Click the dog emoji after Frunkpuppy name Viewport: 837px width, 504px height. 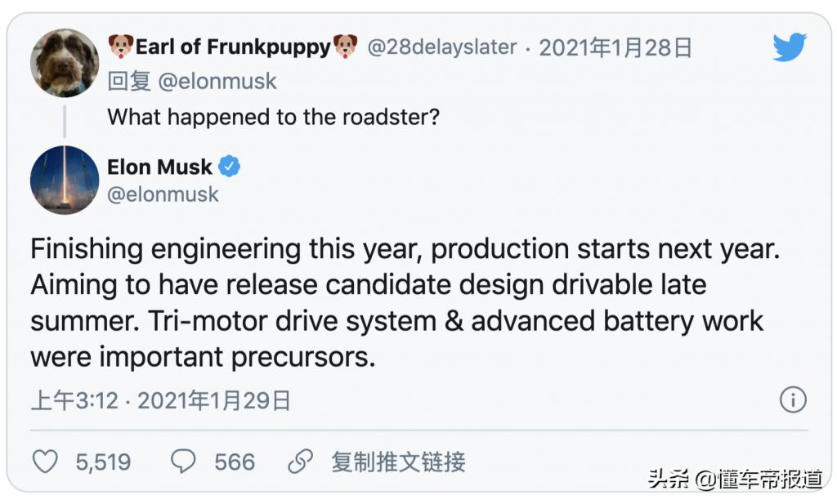point(345,47)
